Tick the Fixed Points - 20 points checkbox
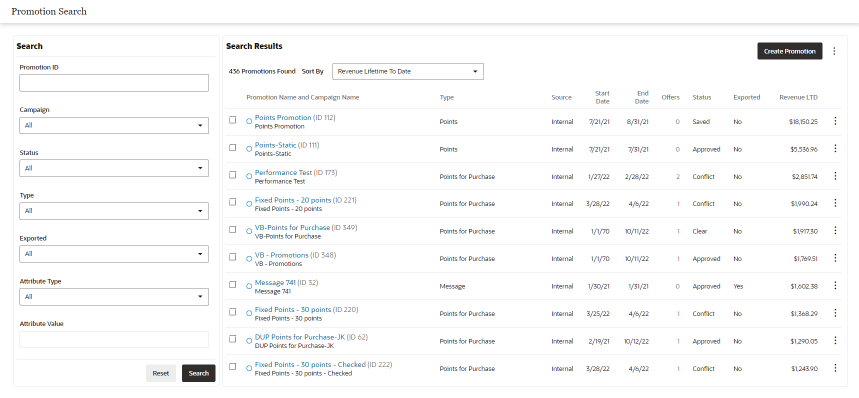 tap(233, 202)
